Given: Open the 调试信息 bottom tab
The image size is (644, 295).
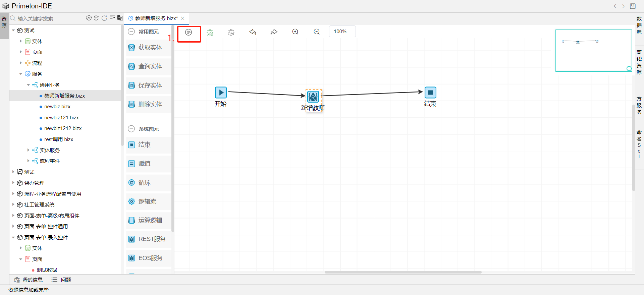Looking at the screenshot, I should coord(29,280).
